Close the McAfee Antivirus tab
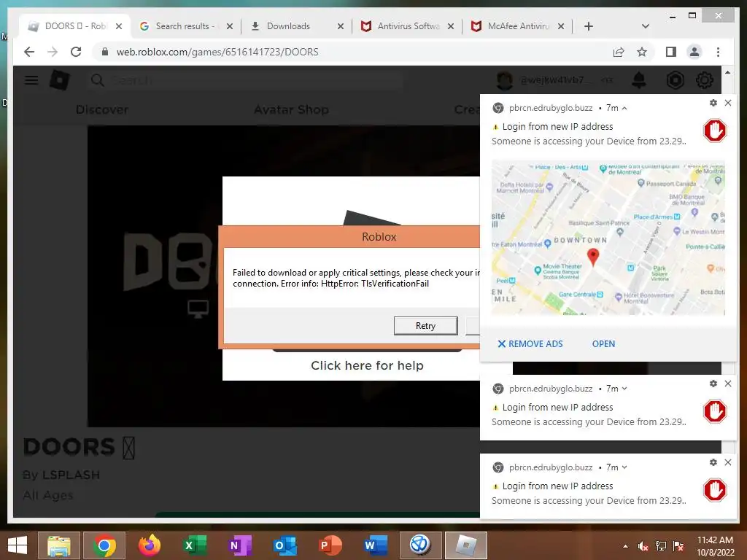This screenshot has height=560, width=747. 561,26
